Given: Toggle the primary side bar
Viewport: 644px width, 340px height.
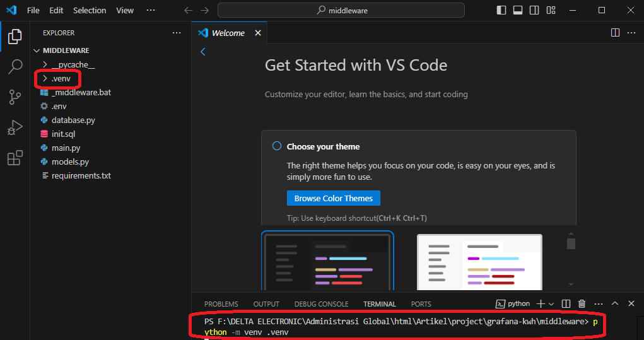Looking at the screenshot, I should 501,11.
